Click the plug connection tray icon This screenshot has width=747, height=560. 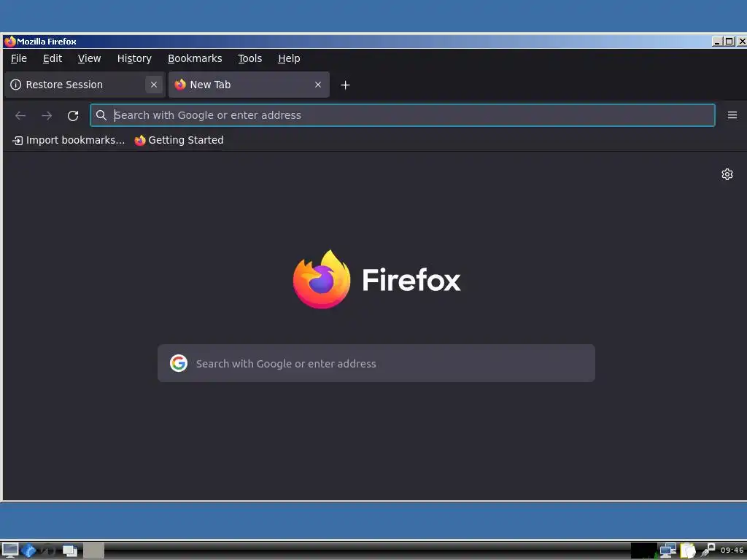point(708,551)
